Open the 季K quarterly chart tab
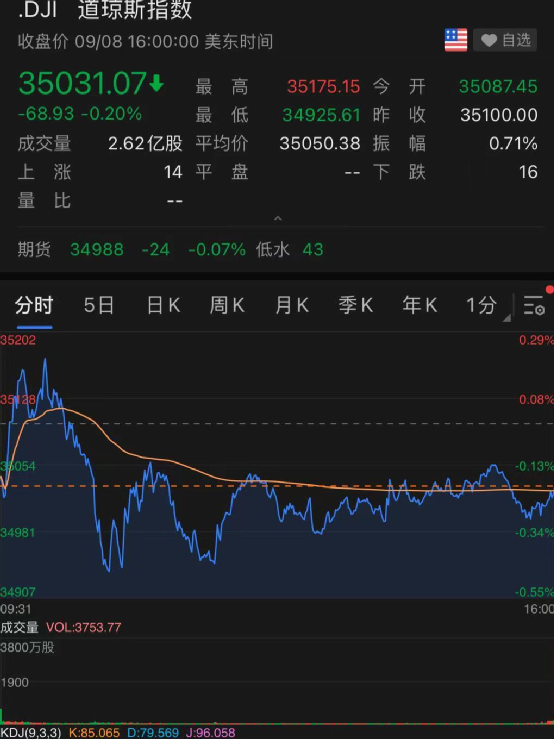 click(x=356, y=305)
